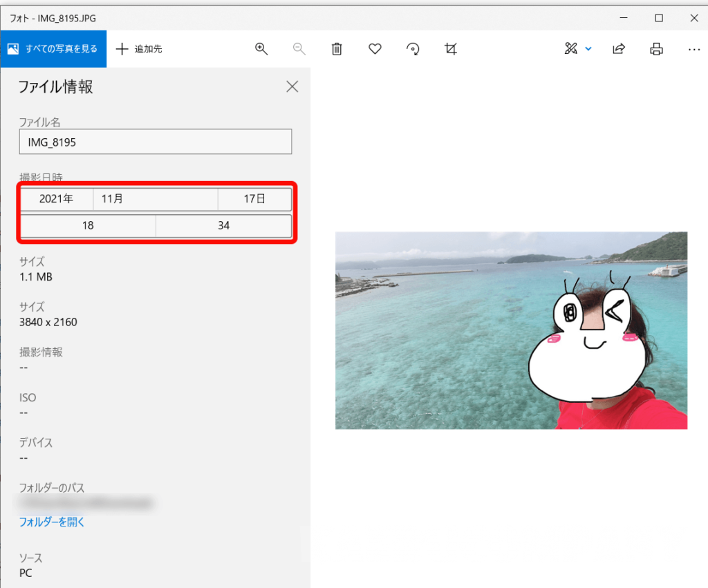Click the hour field showing 18

pos(88,226)
